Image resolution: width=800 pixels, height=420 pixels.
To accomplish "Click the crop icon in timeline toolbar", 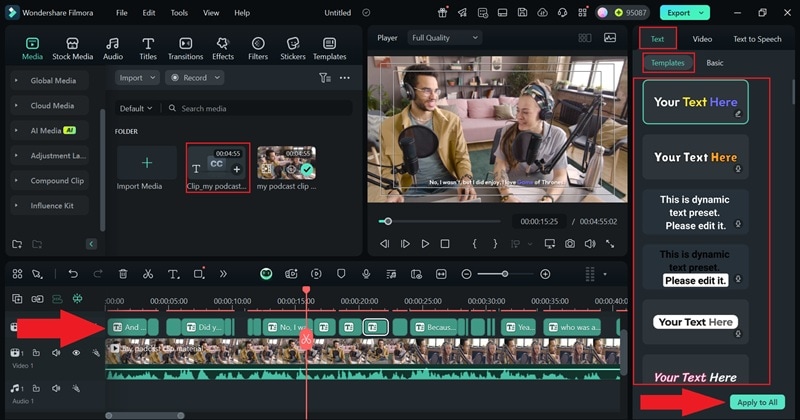I will [x=199, y=274].
